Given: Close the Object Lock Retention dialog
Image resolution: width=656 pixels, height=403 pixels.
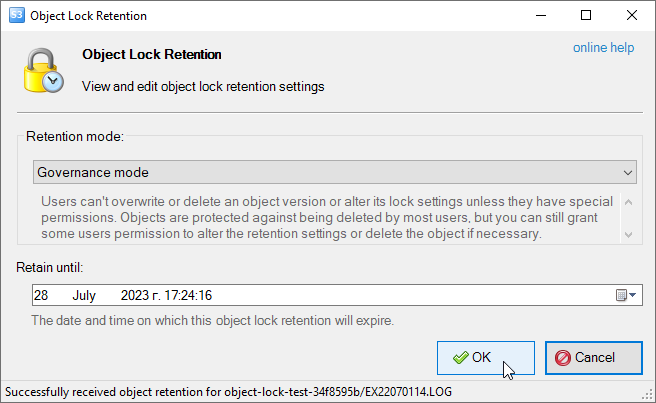Looking at the screenshot, I should (632, 16).
